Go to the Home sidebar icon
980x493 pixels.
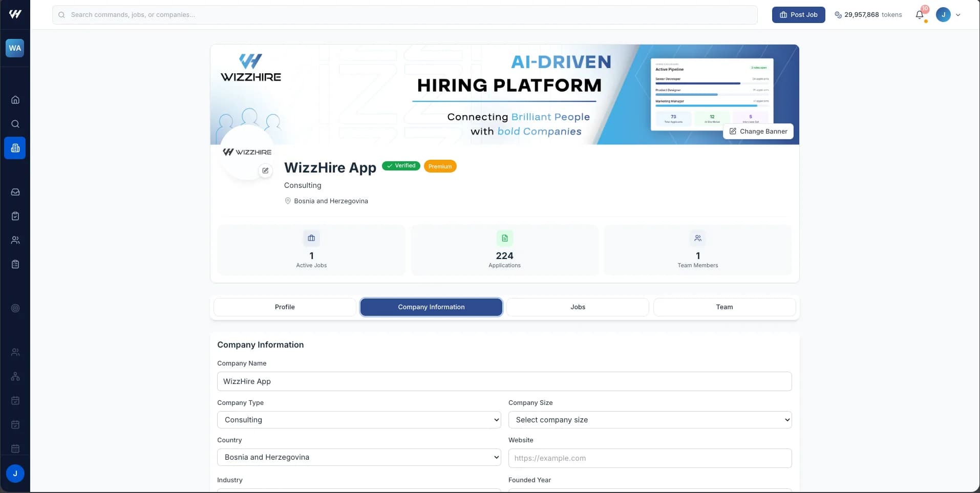[x=15, y=100]
